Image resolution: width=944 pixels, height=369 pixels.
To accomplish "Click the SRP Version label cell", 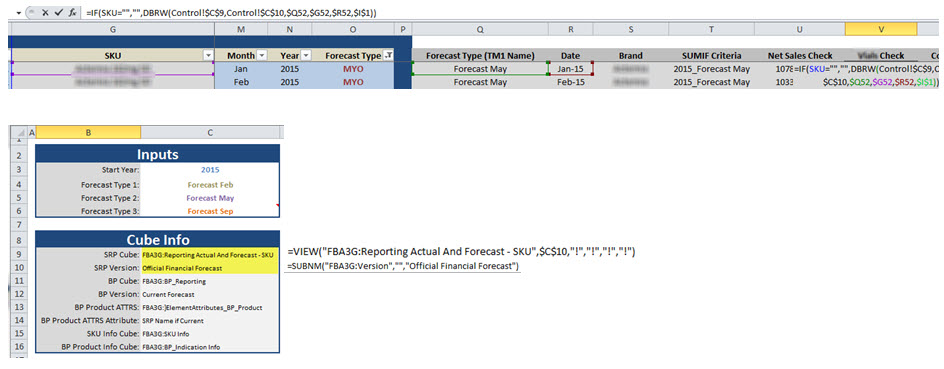I will (x=88, y=268).
